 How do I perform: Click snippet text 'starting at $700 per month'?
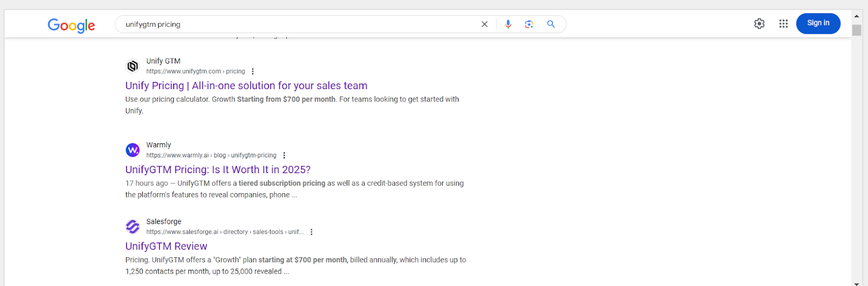(x=303, y=260)
